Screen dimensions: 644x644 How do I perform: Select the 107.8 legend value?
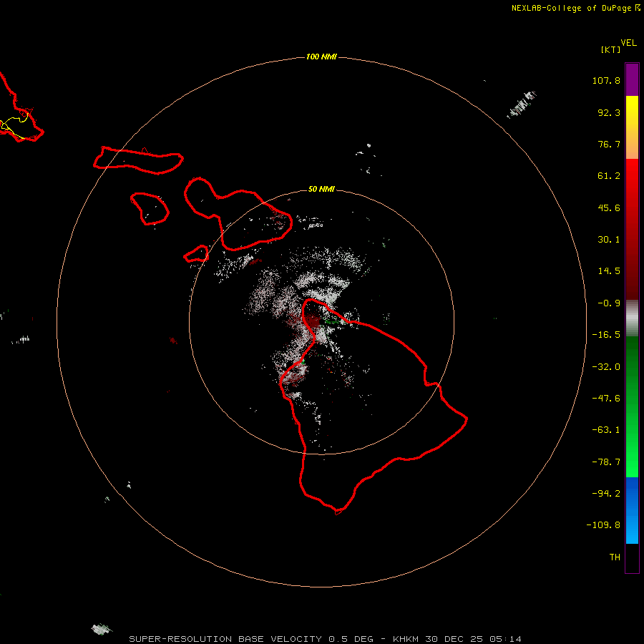606,80
